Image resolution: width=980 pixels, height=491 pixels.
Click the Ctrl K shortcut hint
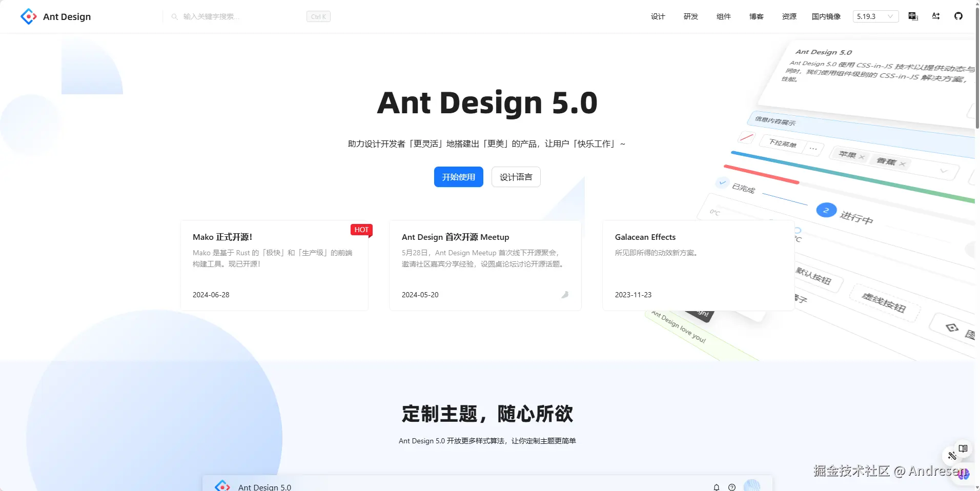318,16
